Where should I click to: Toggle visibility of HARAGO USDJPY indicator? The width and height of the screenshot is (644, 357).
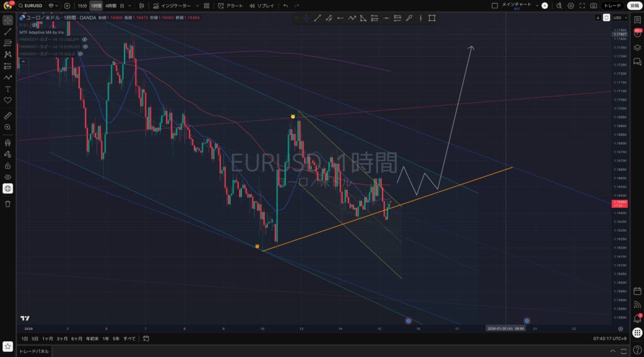pyautogui.click(x=85, y=40)
